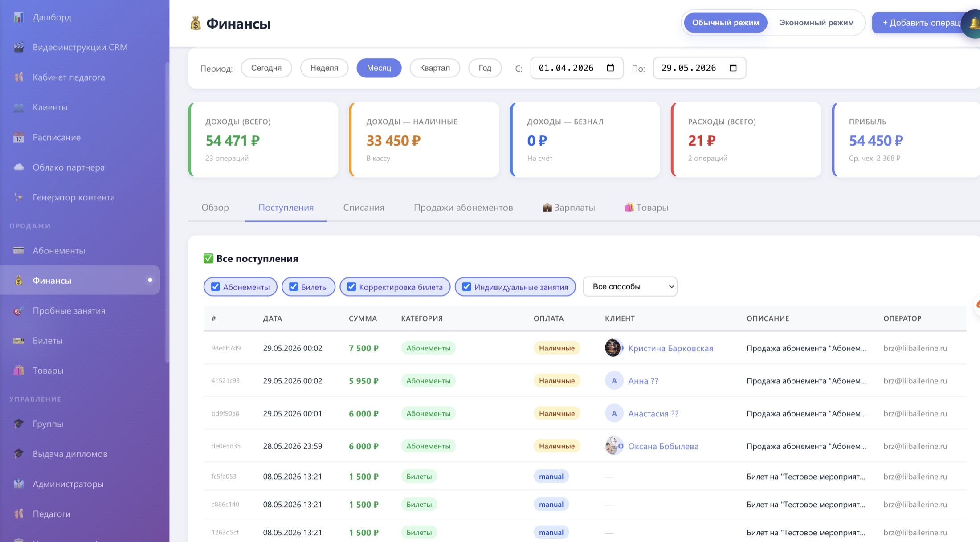Click the end date field 29.05.2026
The height and width of the screenshot is (542, 980).
click(x=699, y=68)
